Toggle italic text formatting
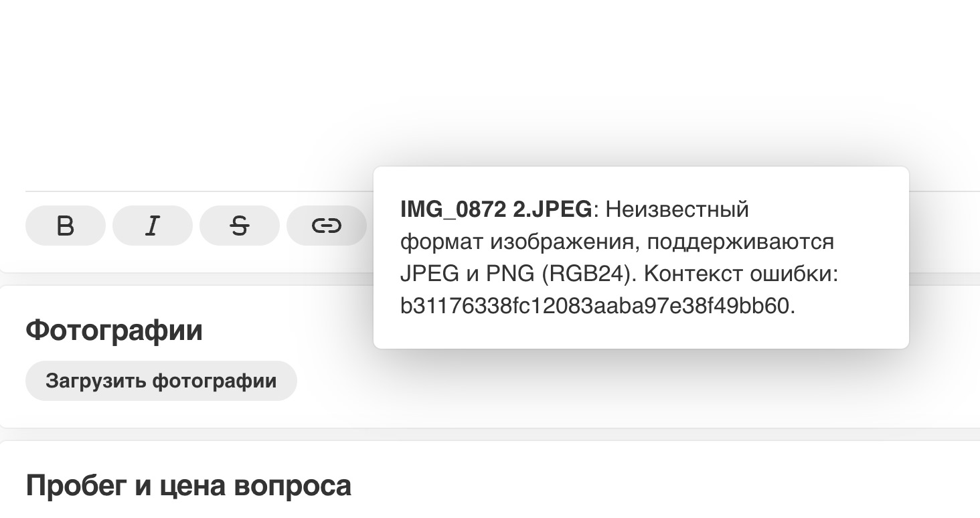This screenshot has width=980, height=518. pos(152,226)
